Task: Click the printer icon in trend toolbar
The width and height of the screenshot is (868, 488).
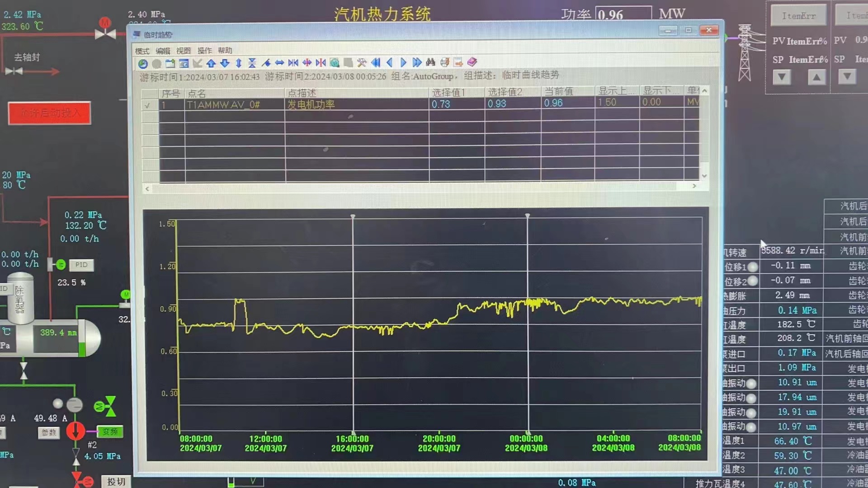Action: click(445, 62)
